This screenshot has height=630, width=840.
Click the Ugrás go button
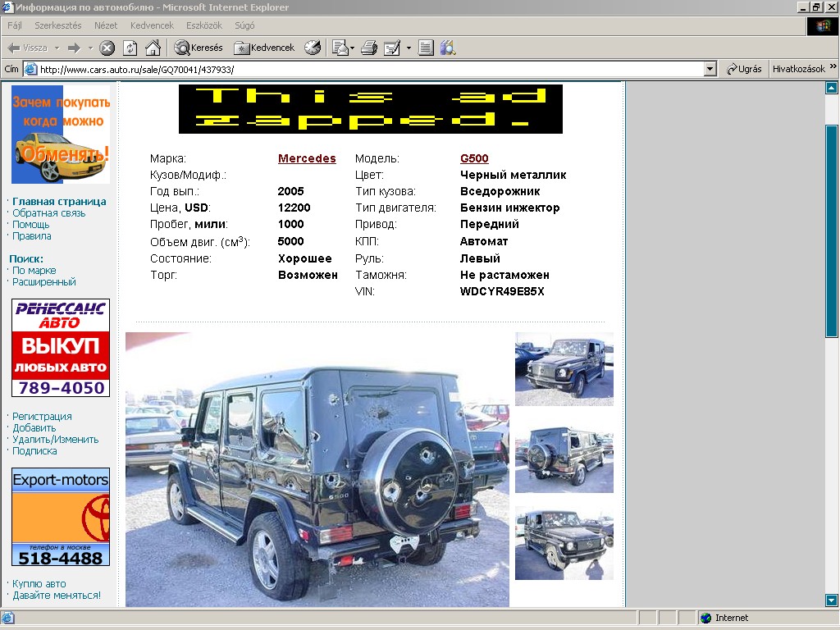pyautogui.click(x=744, y=69)
